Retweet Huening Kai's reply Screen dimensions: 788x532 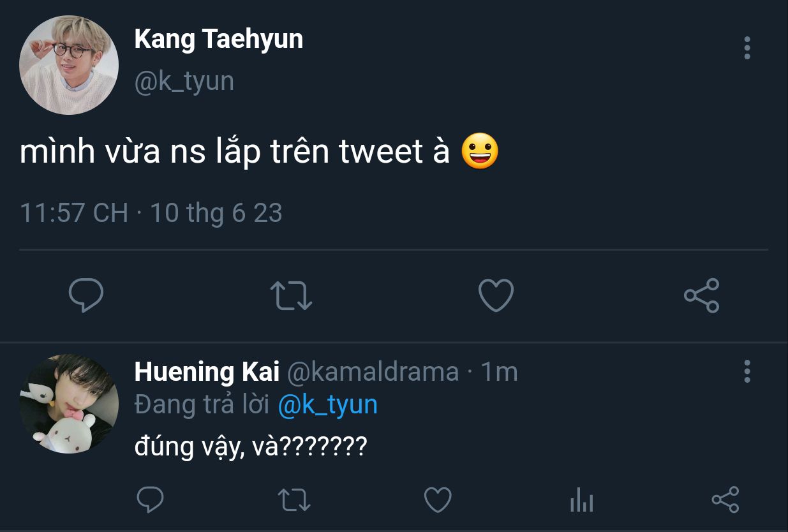pyautogui.click(x=295, y=499)
